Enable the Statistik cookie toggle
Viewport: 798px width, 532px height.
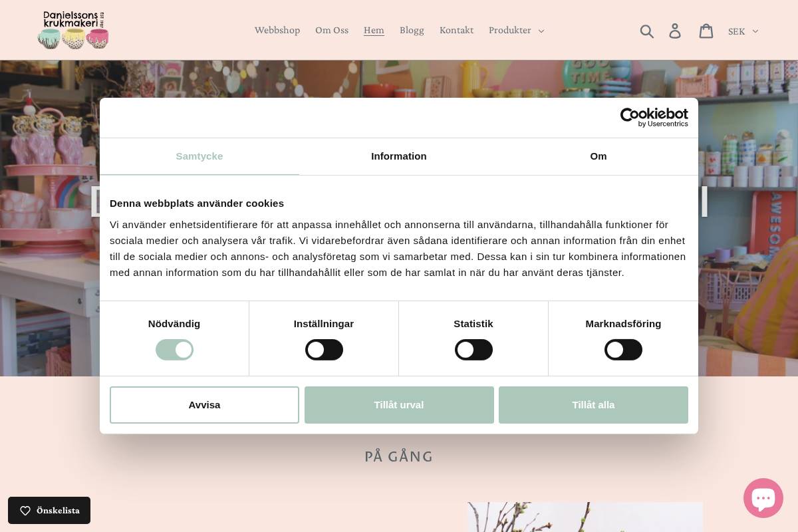click(473, 350)
